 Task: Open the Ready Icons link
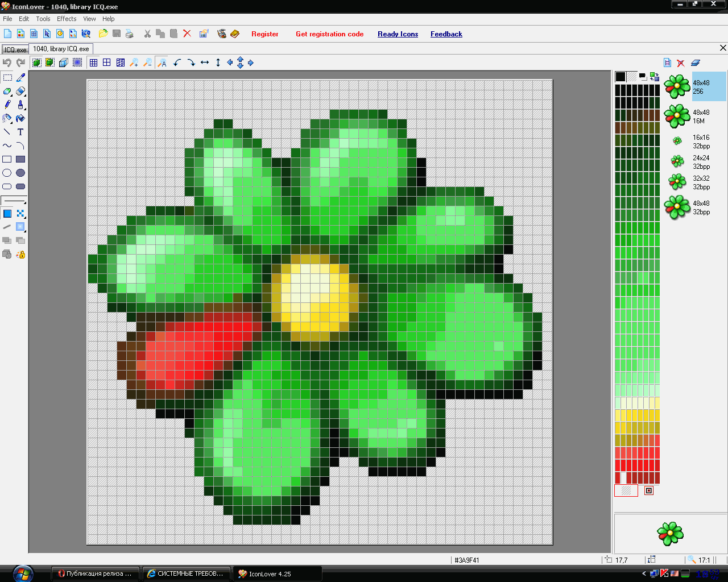click(398, 34)
